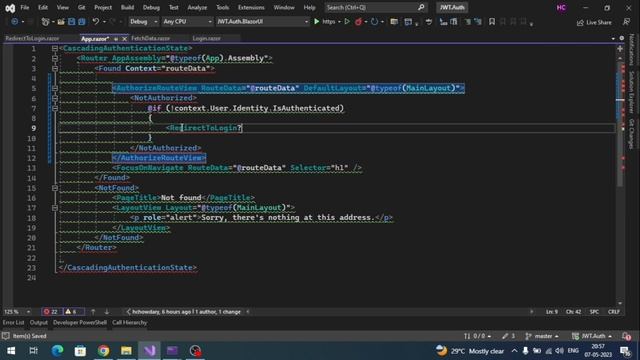Switch to the RedirectToLogin.razor tab
This screenshot has height=360, width=640.
(32, 38)
